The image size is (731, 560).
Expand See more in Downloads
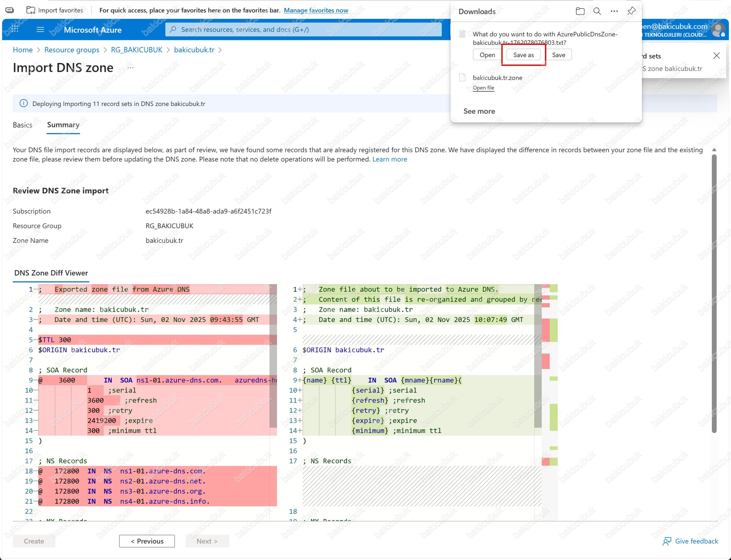[x=479, y=111]
